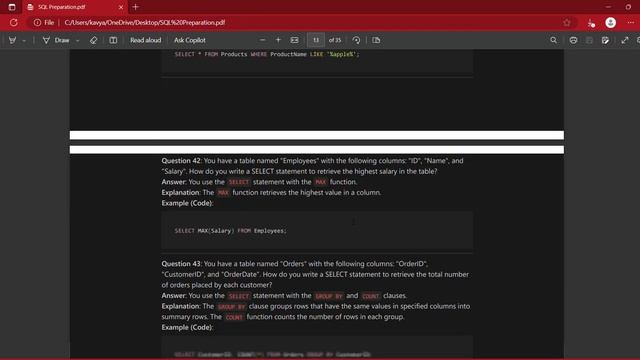Click the page number input field
The height and width of the screenshot is (360, 640).
click(316, 40)
